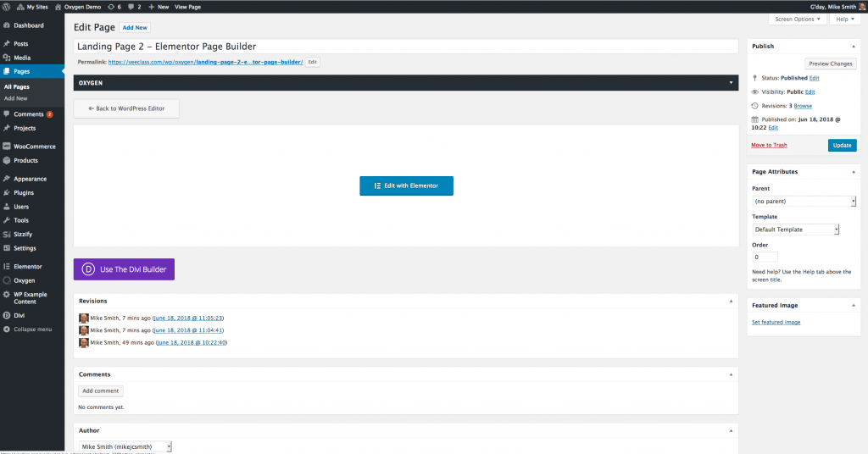Open All Pages submenu item
Image resolution: width=868 pixels, height=454 pixels.
click(17, 86)
